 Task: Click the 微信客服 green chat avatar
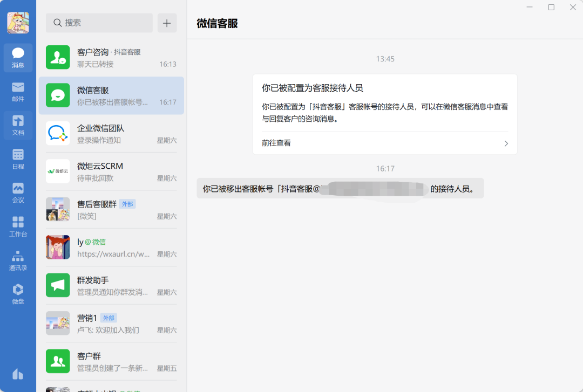[x=58, y=95]
